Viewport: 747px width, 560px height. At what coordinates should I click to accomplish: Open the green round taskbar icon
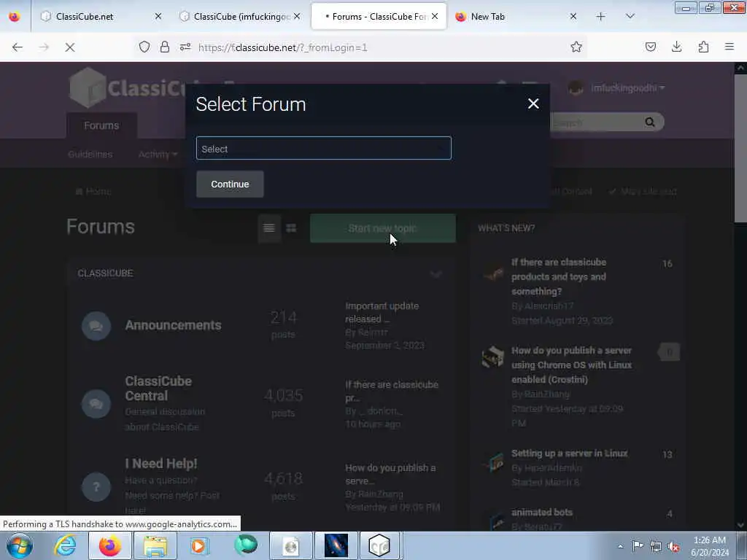click(245, 545)
